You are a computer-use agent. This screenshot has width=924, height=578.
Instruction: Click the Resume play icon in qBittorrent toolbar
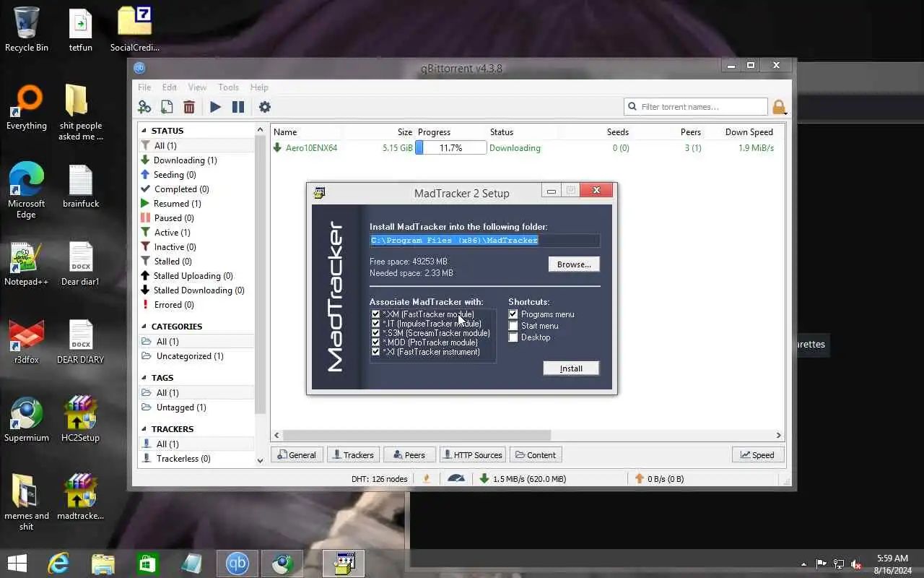(215, 107)
